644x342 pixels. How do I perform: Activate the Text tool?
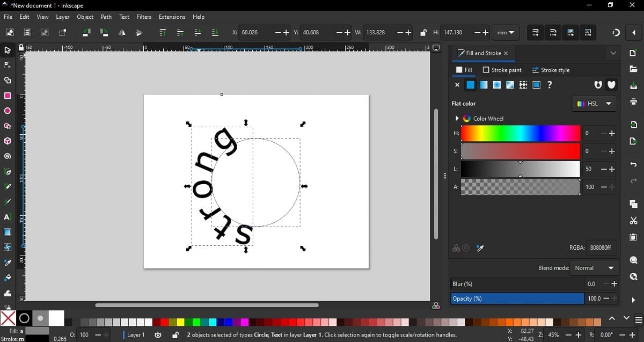[8, 217]
